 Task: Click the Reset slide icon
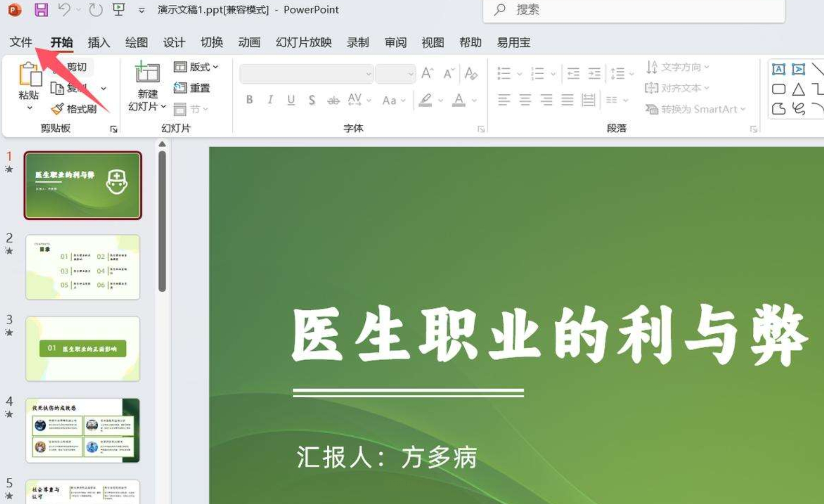click(180, 88)
